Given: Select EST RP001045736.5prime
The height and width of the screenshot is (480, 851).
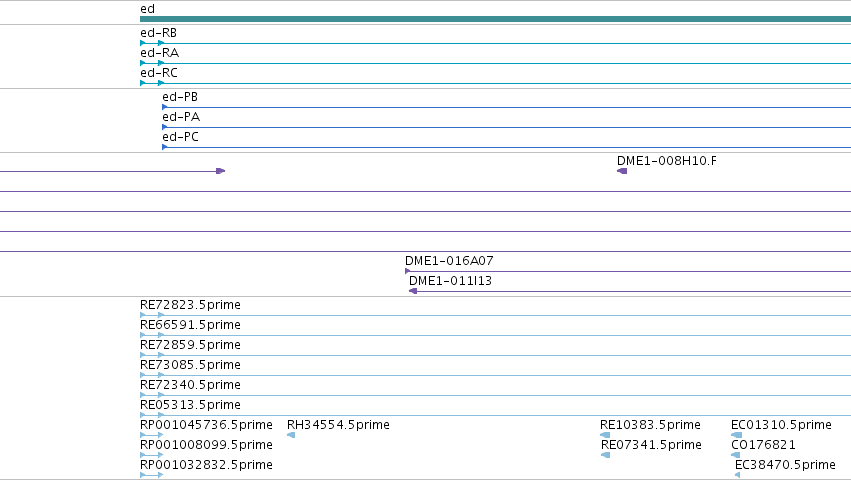Looking at the screenshot, I should [206, 425].
